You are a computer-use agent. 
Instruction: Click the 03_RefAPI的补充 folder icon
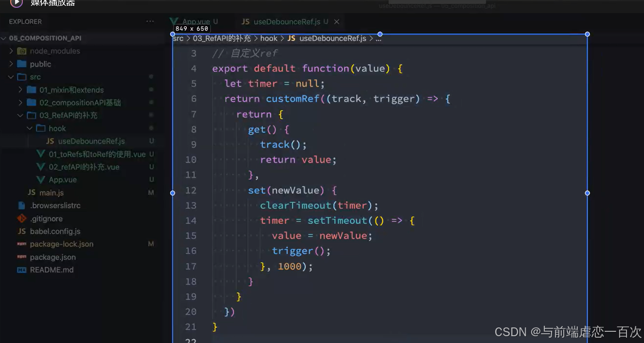[32, 115]
